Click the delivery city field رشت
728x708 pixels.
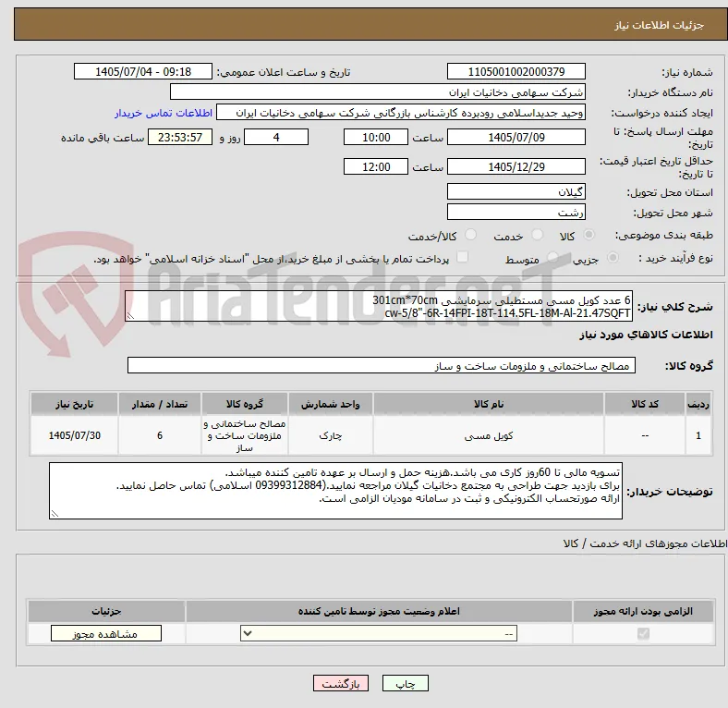point(516,212)
